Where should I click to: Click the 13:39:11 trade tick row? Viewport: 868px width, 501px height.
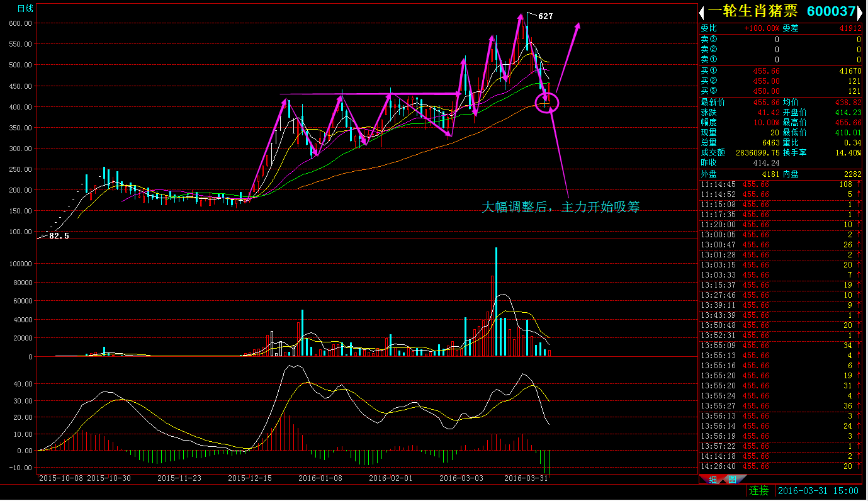pos(781,305)
